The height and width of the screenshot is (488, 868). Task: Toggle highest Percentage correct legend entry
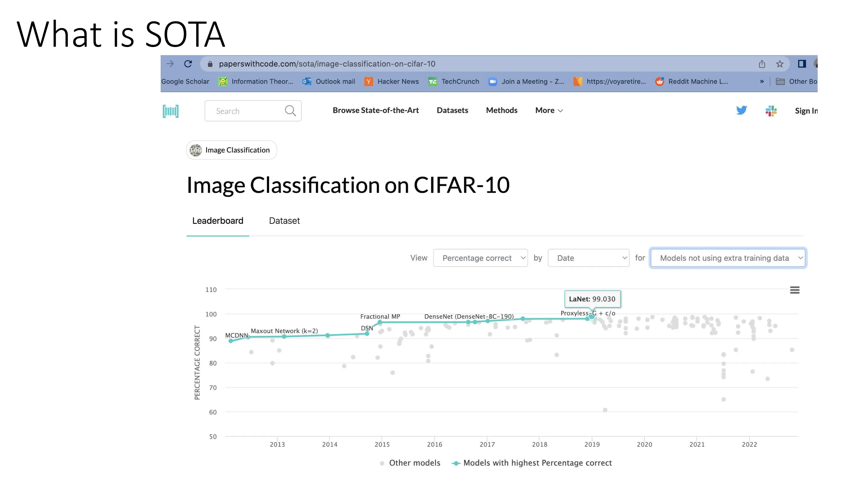[x=532, y=463]
